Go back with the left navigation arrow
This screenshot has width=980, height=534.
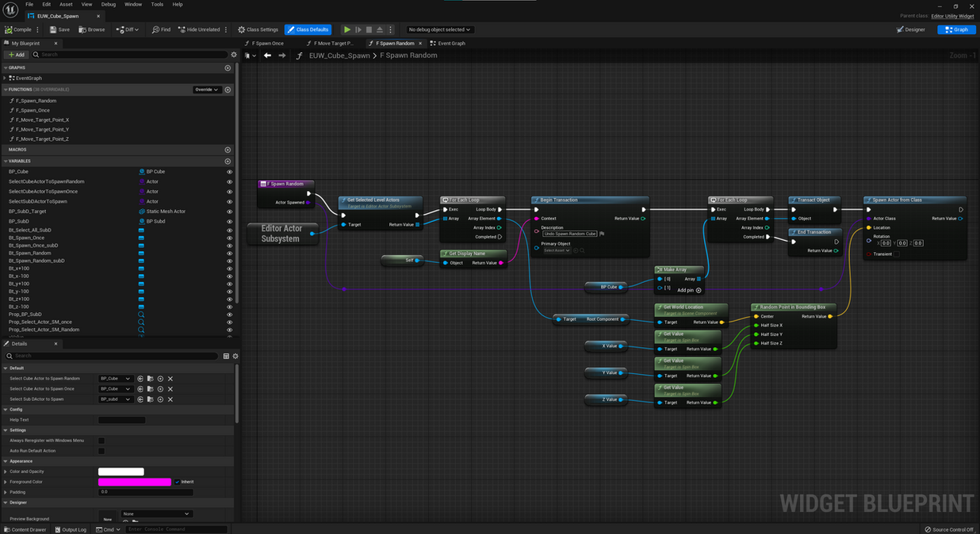[x=267, y=55]
